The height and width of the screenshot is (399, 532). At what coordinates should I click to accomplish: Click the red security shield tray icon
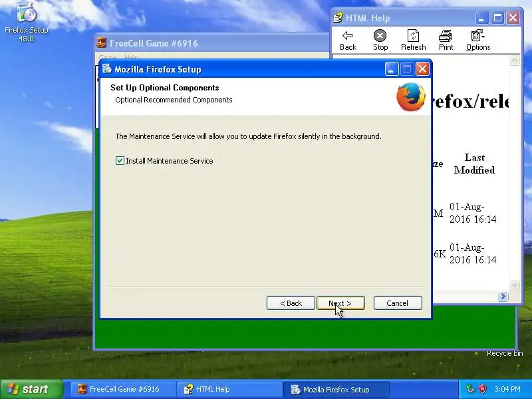tap(483, 389)
